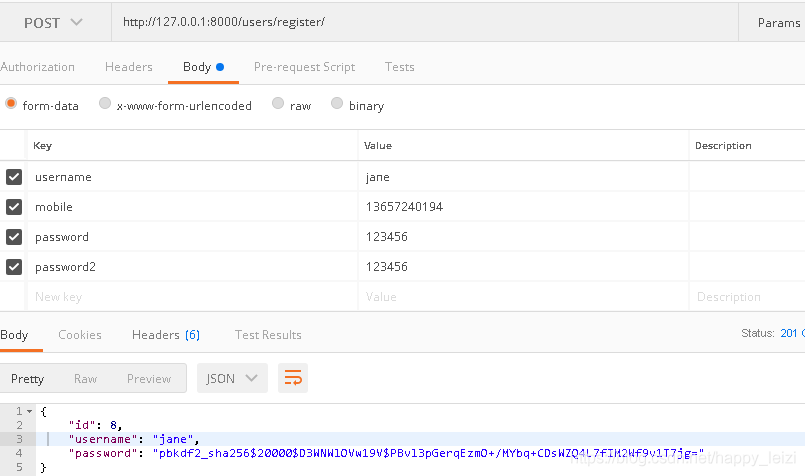Click the Key column header

coord(43,145)
